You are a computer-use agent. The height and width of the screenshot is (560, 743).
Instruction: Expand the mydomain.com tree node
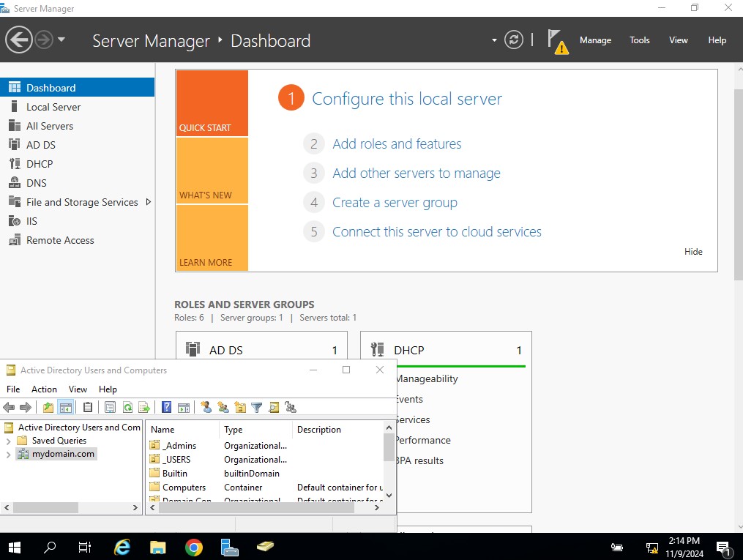[x=8, y=455]
